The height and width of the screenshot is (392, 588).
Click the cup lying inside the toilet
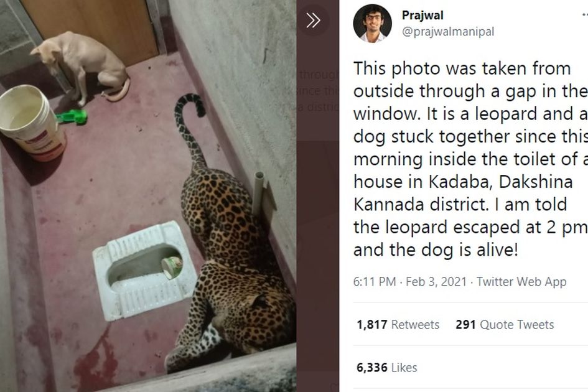tap(172, 267)
